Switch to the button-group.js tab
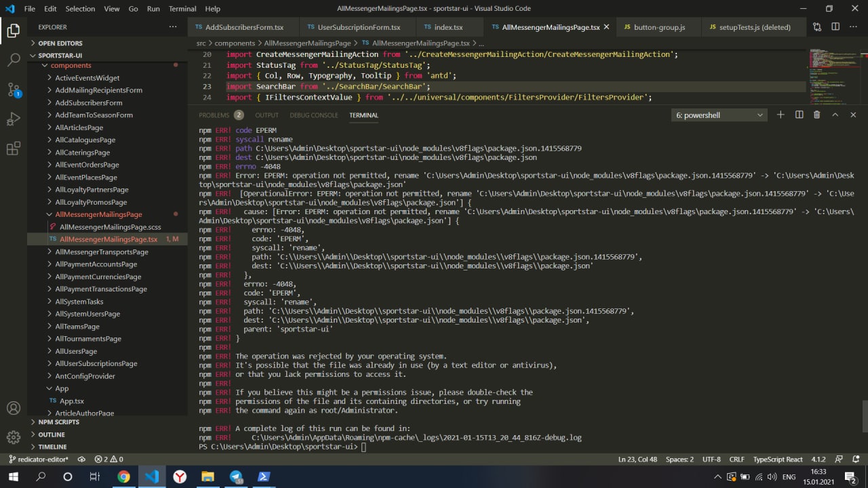The height and width of the screenshot is (488, 868). (x=659, y=27)
